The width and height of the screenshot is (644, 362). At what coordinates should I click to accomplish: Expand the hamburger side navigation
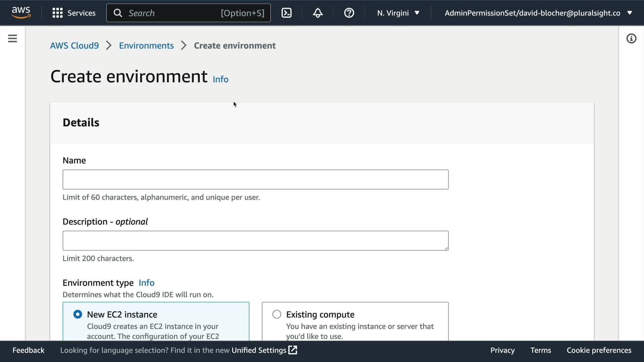tap(12, 39)
